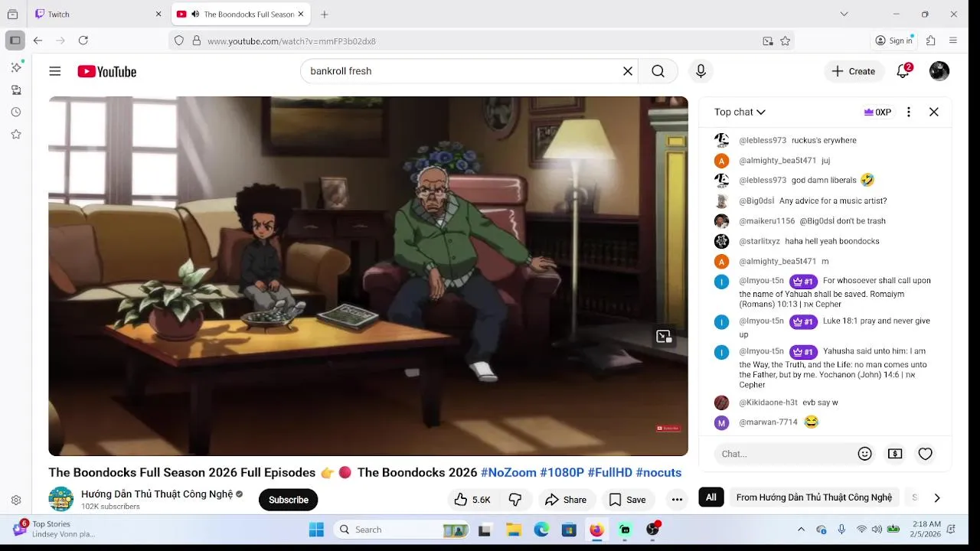Click the #NoZoom hashtag
The height and width of the screenshot is (551, 980).
(508, 472)
